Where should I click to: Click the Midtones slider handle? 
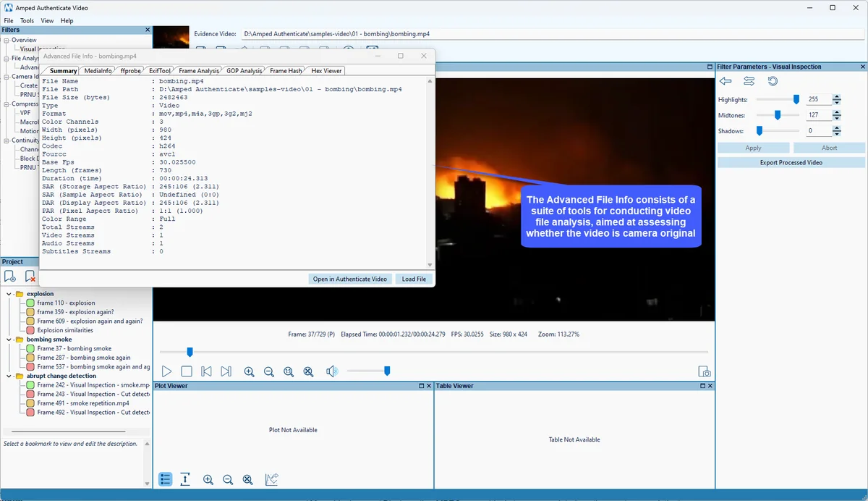tap(778, 115)
